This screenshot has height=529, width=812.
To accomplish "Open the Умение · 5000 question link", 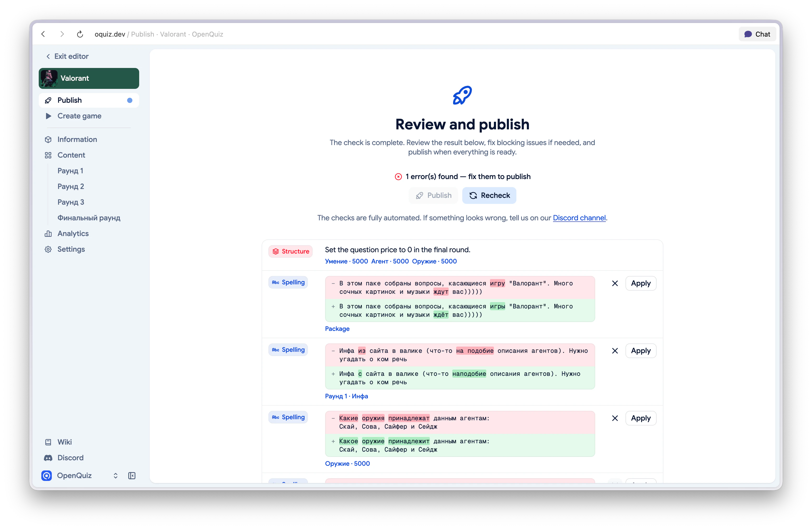I will [x=346, y=261].
